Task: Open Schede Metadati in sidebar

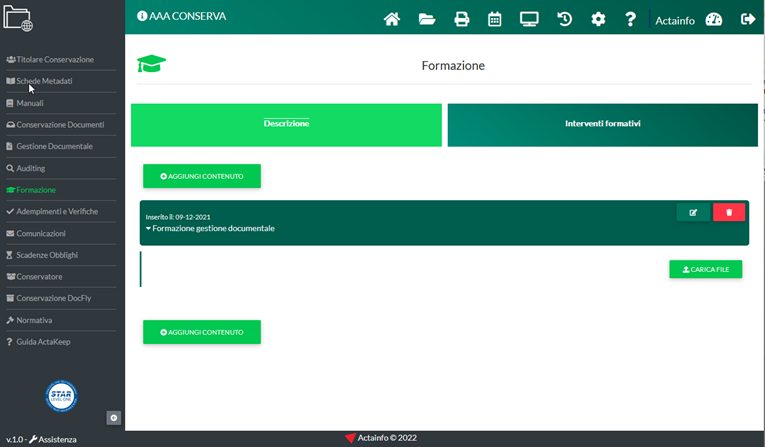Action: 44,81
